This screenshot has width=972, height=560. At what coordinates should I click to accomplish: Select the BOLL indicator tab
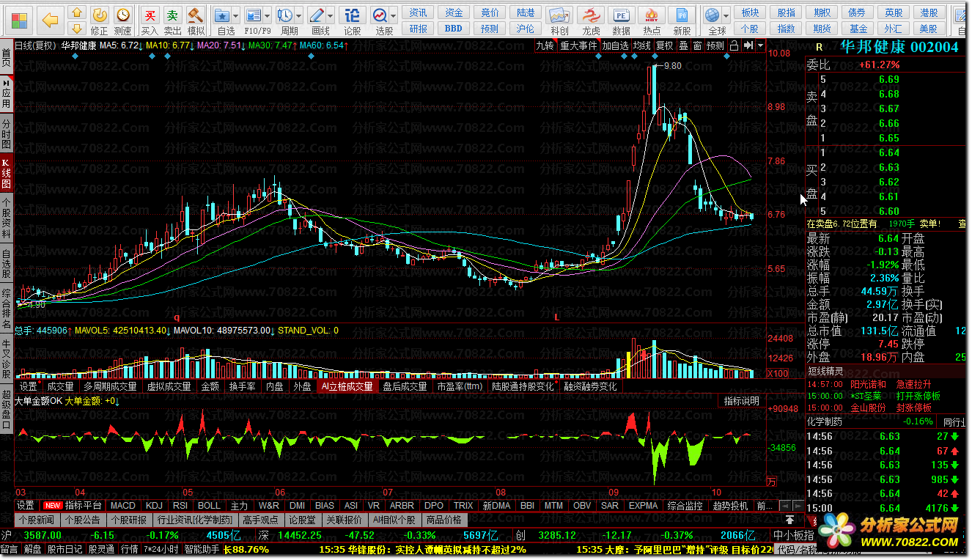click(x=209, y=506)
